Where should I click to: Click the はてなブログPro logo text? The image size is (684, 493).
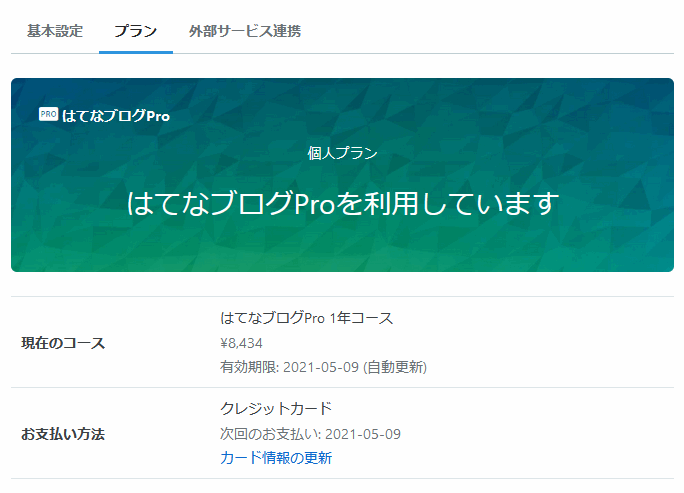pos(116,116)
